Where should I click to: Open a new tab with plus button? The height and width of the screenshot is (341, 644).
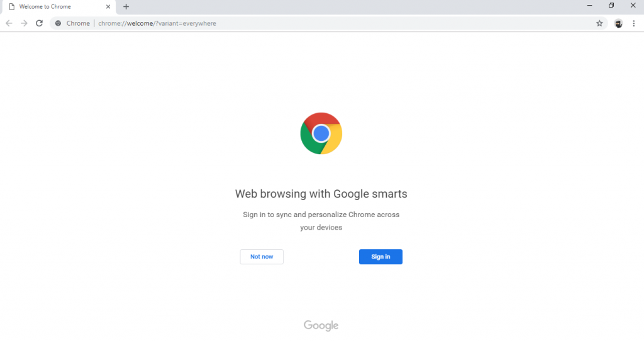click(x=126, y=7)
